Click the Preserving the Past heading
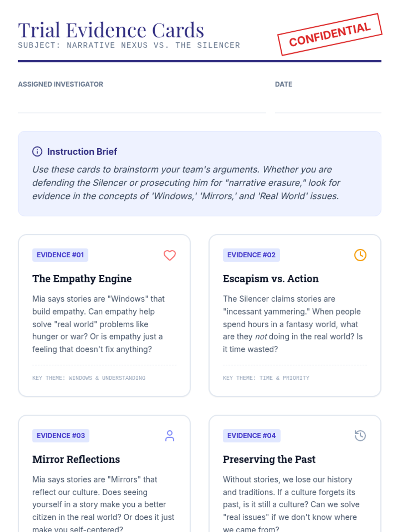Viewport: 399px width, 532px height. click(x=269, y=459)
